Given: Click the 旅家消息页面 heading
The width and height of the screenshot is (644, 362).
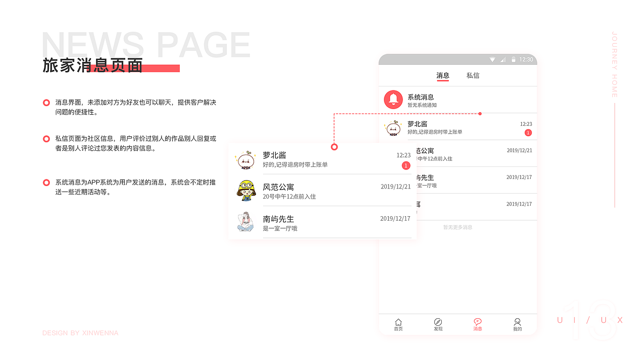Looking at the screenshot, I should [93, 65].
